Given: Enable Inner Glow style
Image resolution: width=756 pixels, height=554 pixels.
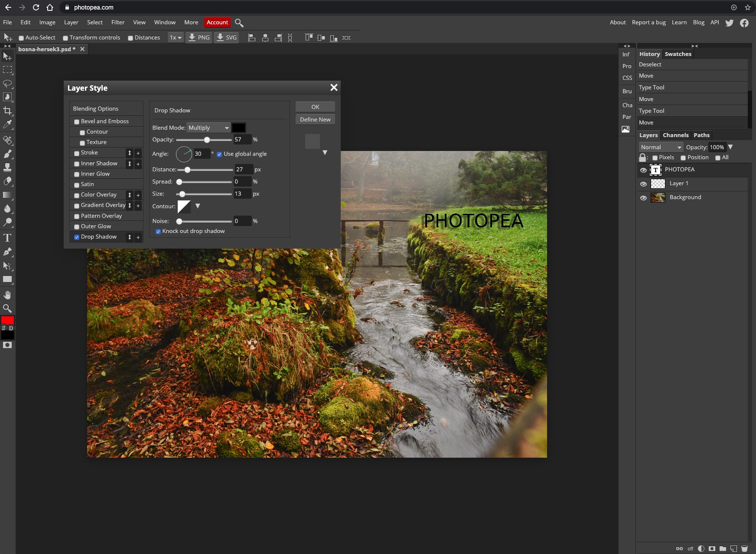Looking at the screenshot, I should [x=77, y=174].
